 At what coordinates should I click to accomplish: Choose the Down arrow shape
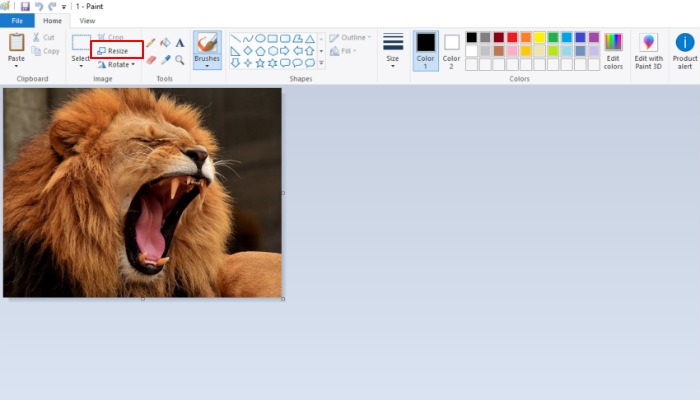[235, 63]
